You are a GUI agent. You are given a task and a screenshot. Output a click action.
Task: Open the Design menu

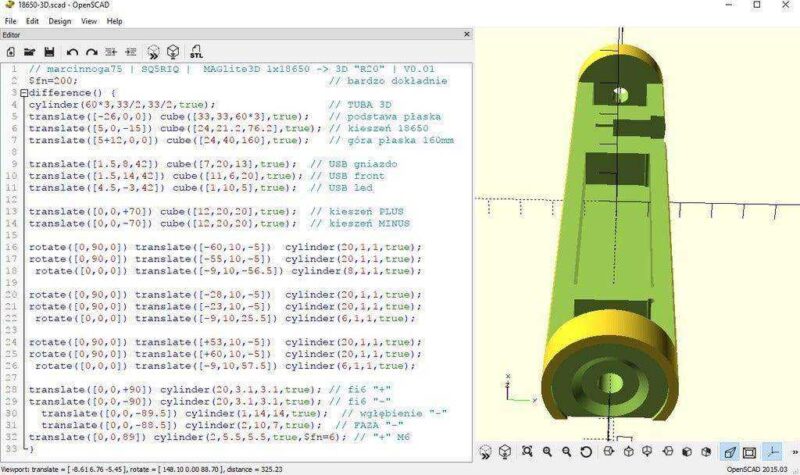click(60, 21)
